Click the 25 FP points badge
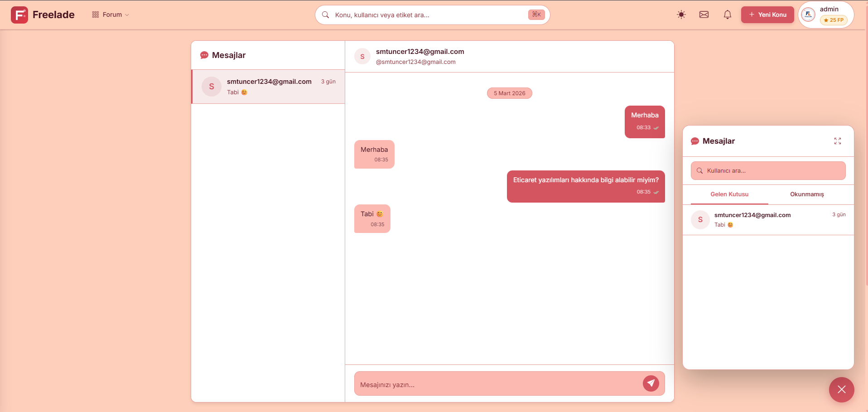Viewport: 868px width, 412px height. pyautogui.click(x=834, y=20)
